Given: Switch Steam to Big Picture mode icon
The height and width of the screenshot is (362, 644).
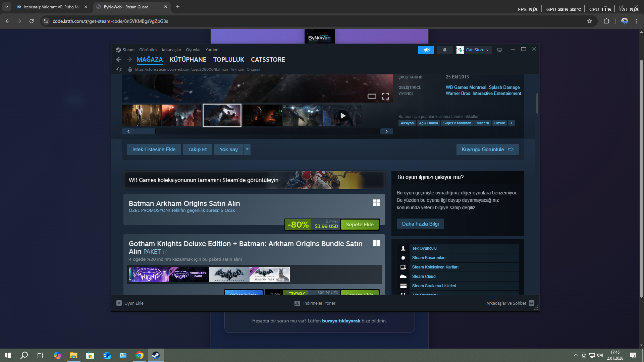Looking at the screenshot, I should coord(500,50).
